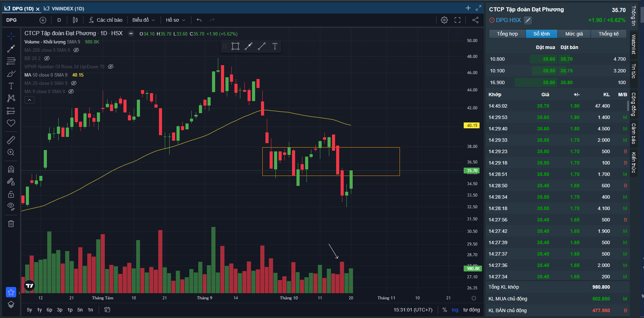This screenshot has height=318, width=644.
Task: Open the candle chart type selector
Action: point(75,20)
